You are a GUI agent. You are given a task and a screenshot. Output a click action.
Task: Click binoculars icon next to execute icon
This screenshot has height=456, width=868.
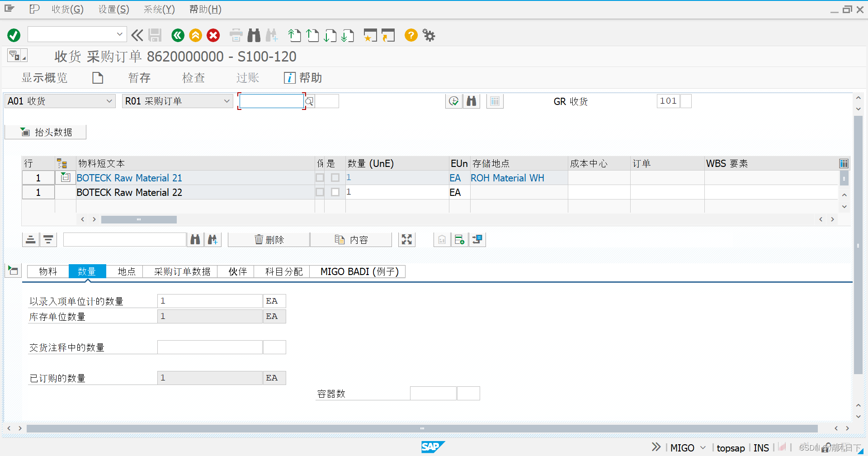pos(472,101)
